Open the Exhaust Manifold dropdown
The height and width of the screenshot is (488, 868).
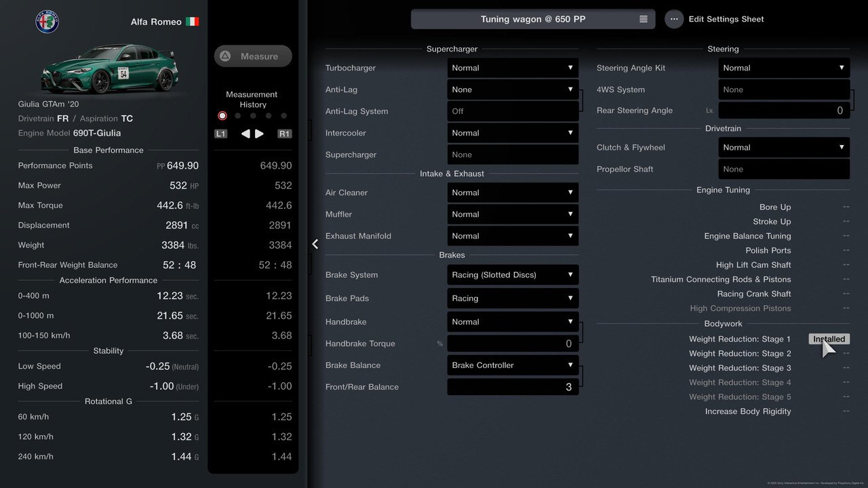(513, 236)
